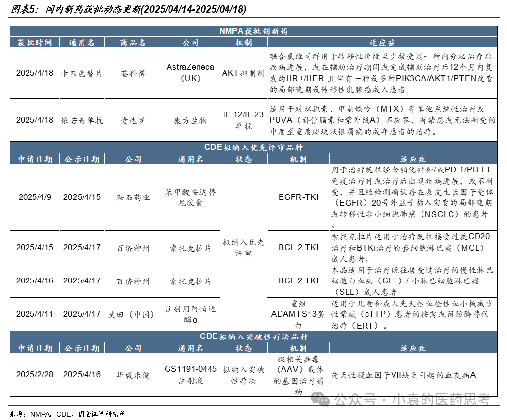Click the 商品名 column header

133,42
